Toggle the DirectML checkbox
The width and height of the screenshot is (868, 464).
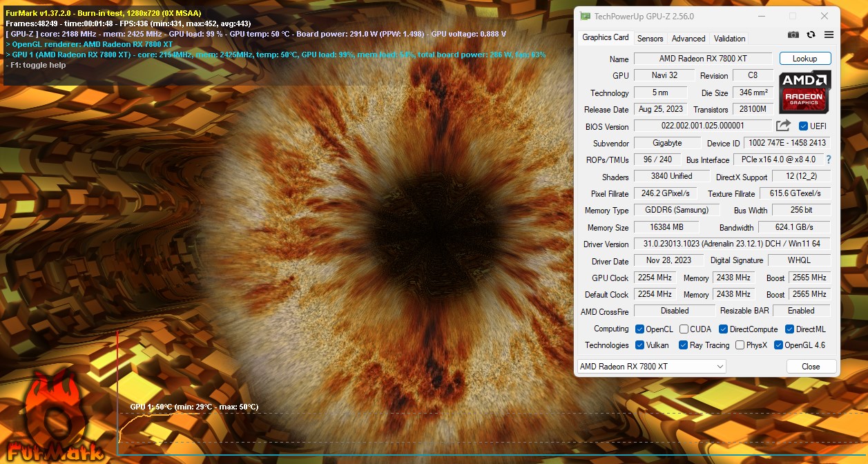[x=789, y=329]
